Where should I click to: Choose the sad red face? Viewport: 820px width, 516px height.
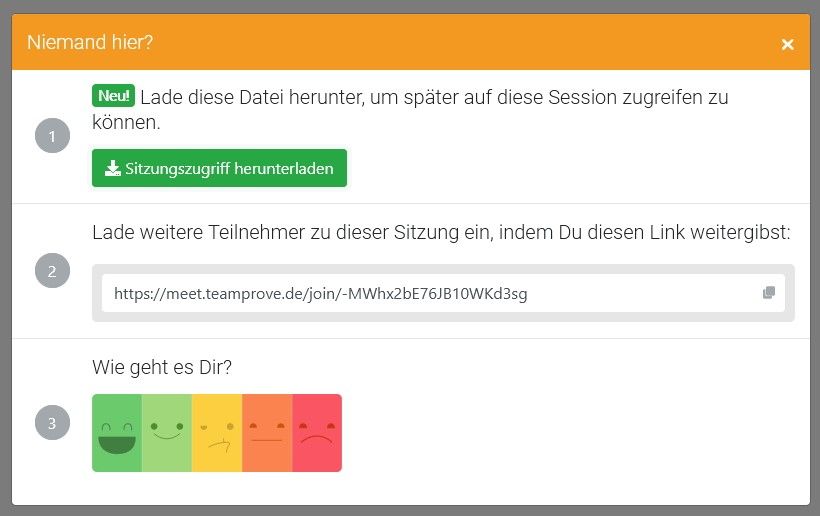317,433
